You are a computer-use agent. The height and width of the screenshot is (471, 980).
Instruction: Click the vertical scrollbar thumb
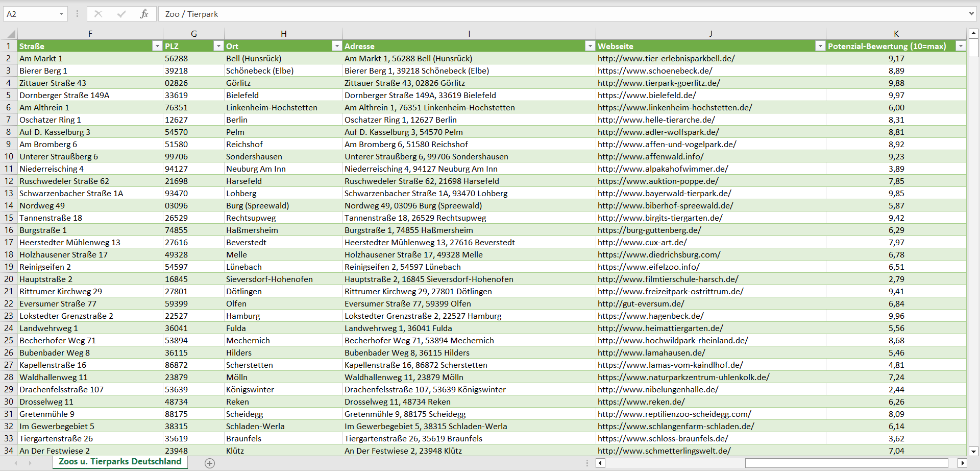click(x=973, y=48)
